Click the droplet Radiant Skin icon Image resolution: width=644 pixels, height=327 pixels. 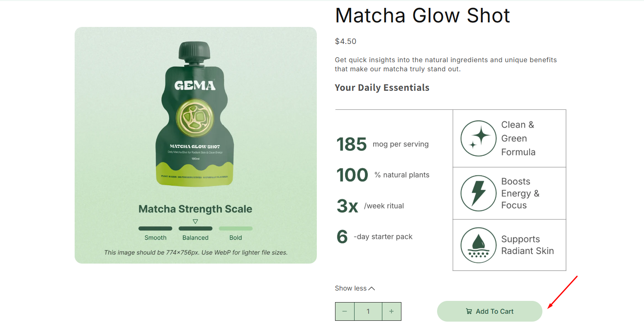pos(478,245)
